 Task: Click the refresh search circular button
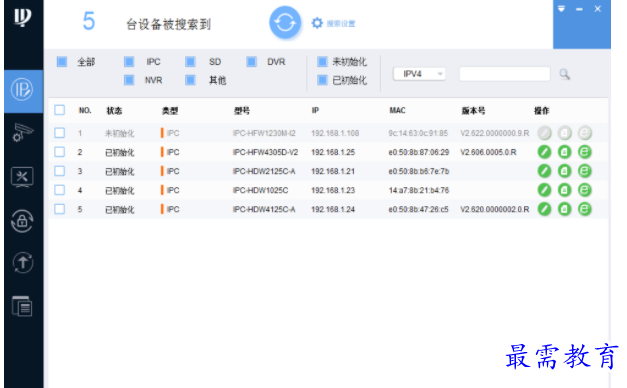pos(285,23)
